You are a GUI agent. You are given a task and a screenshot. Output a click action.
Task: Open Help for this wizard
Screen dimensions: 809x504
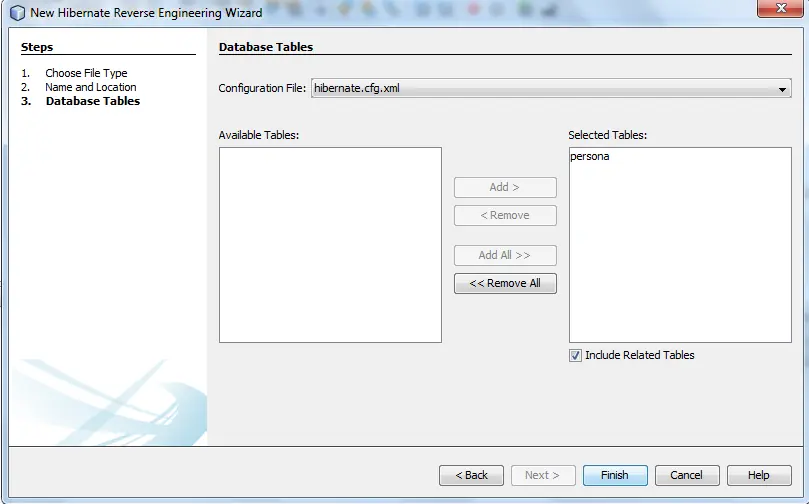coord(759,475)
